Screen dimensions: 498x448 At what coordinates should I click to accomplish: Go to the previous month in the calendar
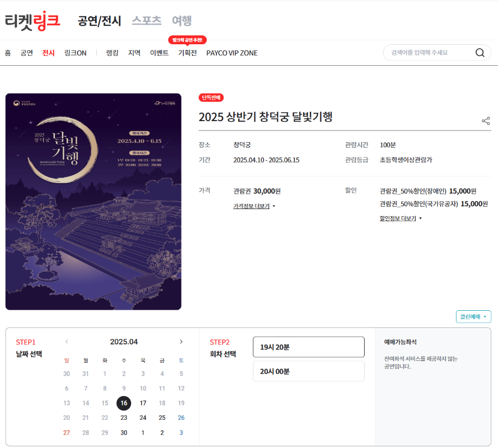coord(68,342)
